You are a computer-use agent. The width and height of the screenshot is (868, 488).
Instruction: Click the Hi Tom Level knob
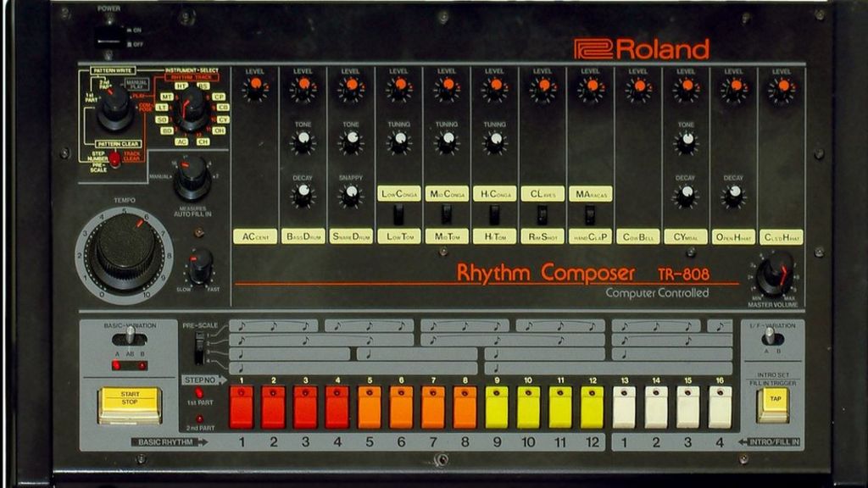[494, 89]
